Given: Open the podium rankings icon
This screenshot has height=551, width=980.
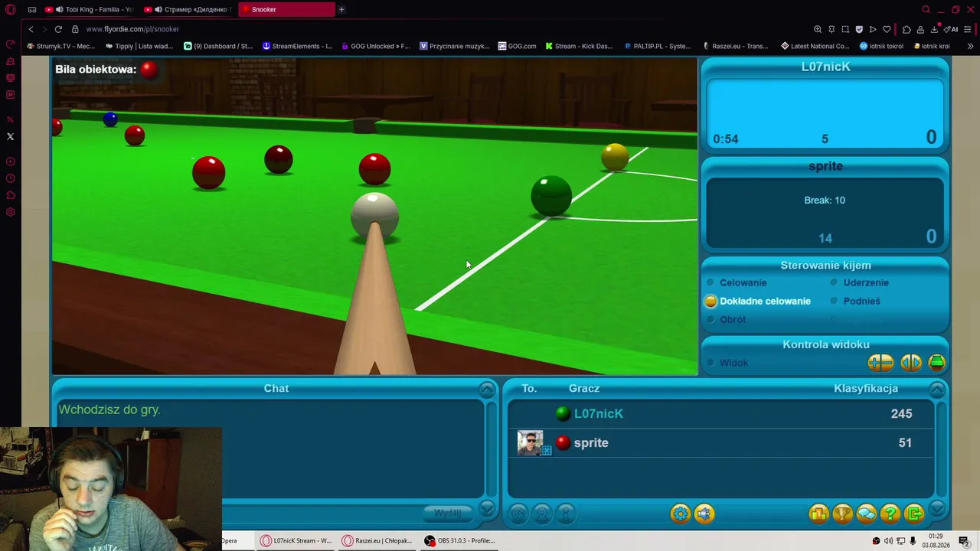Looking at the screenshot, I should (x=818, y=514).
